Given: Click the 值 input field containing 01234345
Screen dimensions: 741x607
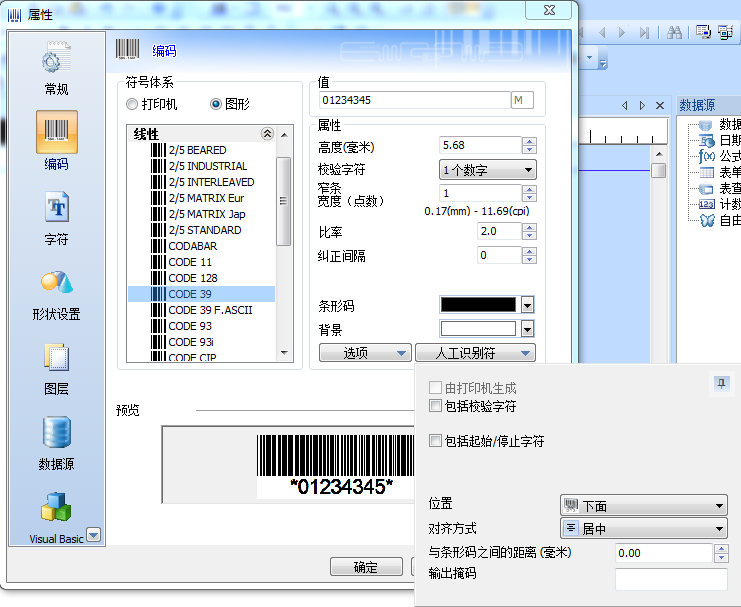Looking at the screenshot, I should pyautogui.click(x=415, y=100).
